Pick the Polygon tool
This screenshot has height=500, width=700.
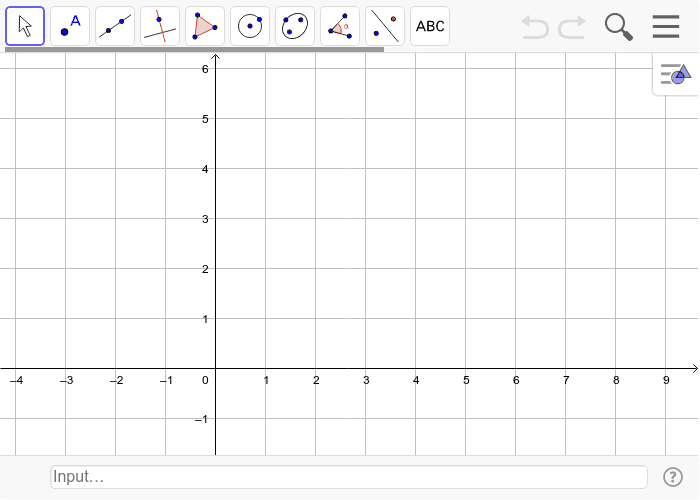(205, 26)
